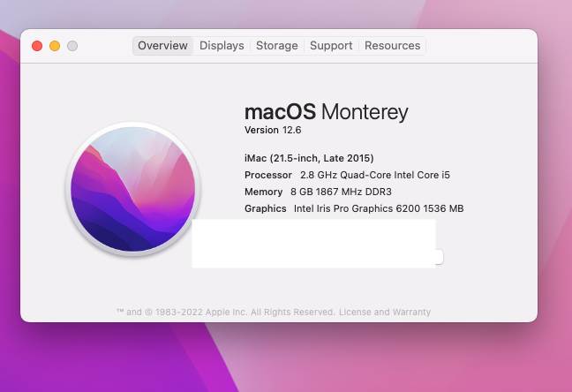Go to the Resources tab
This screenshot has width=572, height=392.
(393, 46)
